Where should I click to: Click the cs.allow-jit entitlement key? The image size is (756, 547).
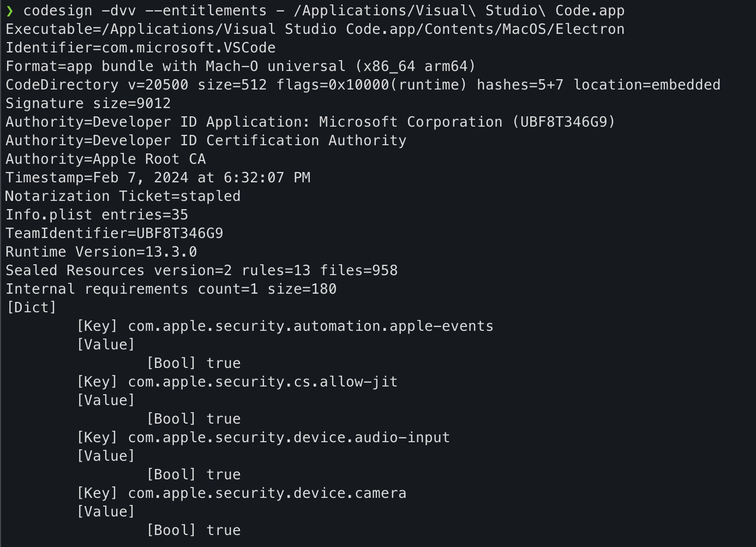pyautogui.click(x=262, y=382)
